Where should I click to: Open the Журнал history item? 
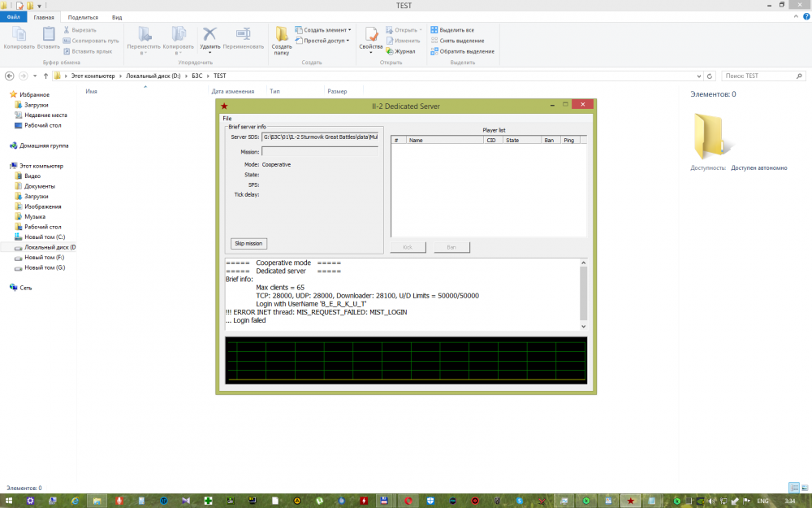pos(404,51)
